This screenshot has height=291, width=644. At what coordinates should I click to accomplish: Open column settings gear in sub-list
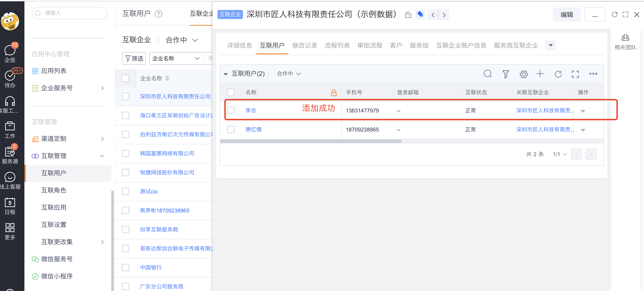click(x=523, y=74)
